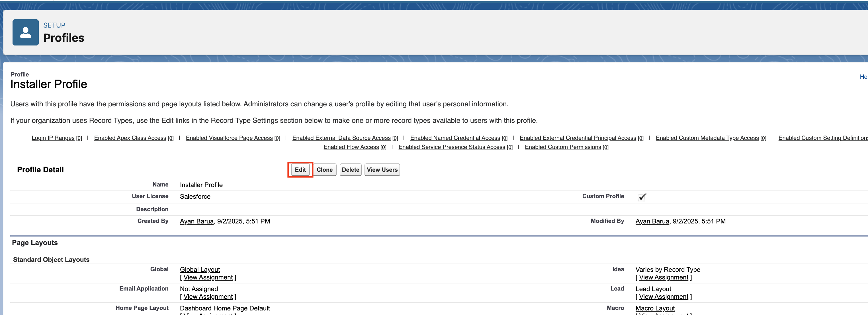Toggle the Custom Profile checkbox
Image resolution: width=868 pixels, height=315 pixels.
click(642, 197)
